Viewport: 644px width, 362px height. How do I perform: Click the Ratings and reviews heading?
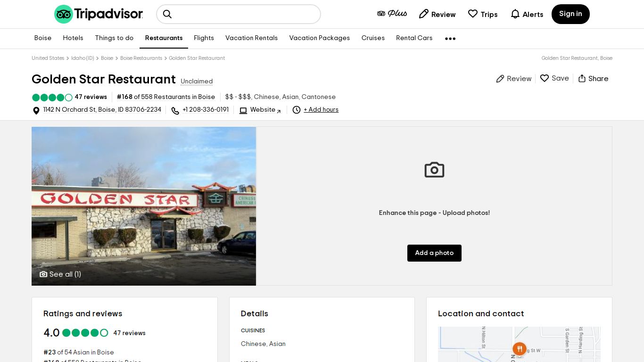point(83,314)
